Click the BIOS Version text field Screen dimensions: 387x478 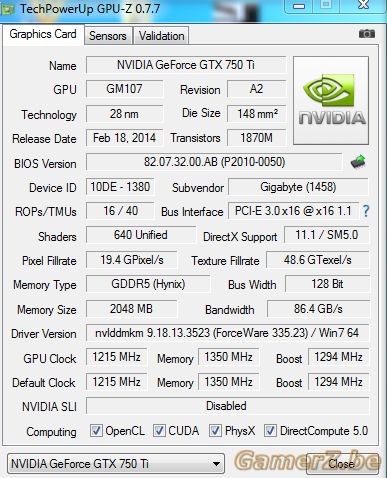214,162
